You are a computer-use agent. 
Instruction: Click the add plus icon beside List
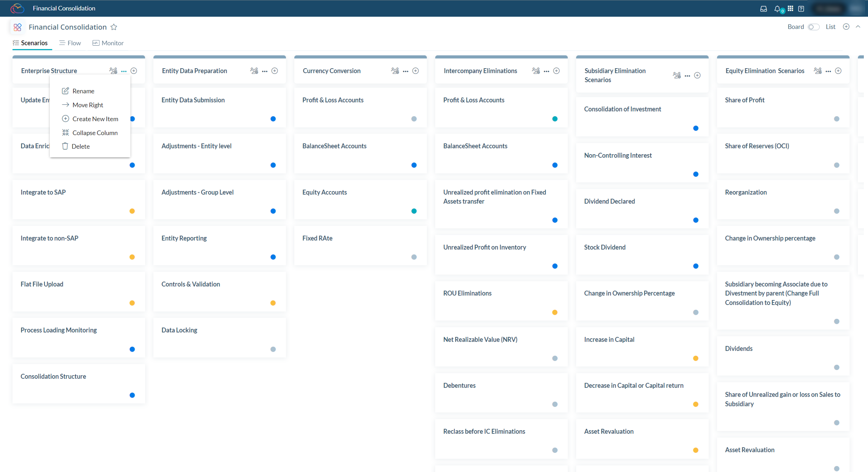pyautogui.click(x=846, y=27)
